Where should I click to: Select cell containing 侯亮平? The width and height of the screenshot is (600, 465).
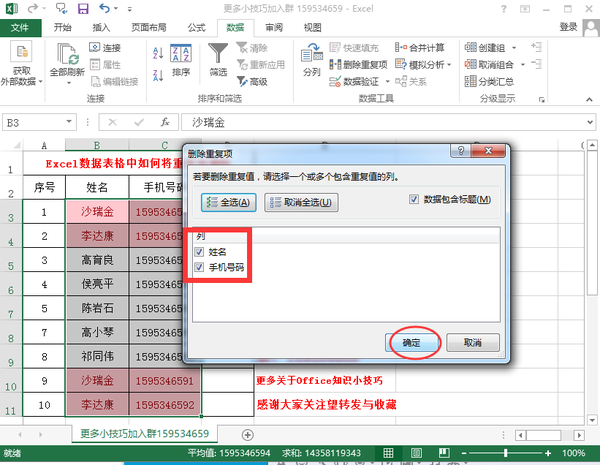97,284
